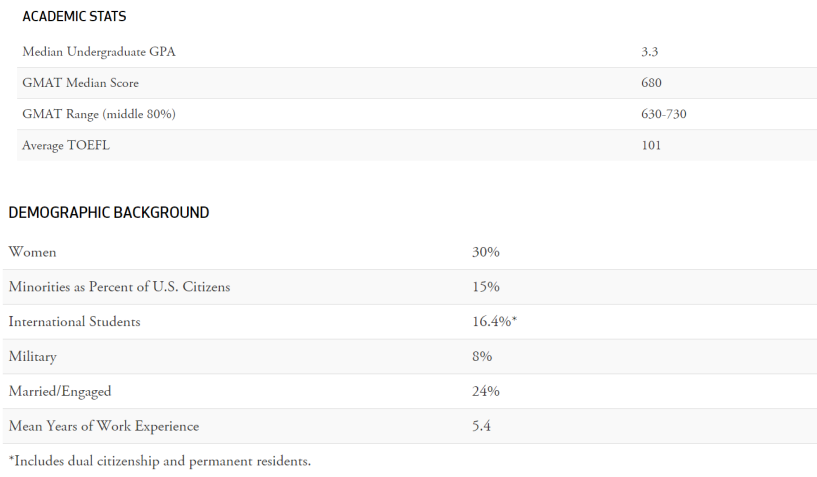This screenshot has width=817, height=477.
Task: Select the Average TOEFL label
Action: [66, 145]
